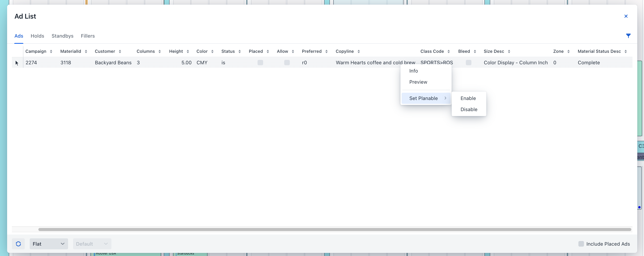This screenshot has width=644, height=256.
Task: Click Enable in Set Planable submenu
Action: click(x=468, y=98)
